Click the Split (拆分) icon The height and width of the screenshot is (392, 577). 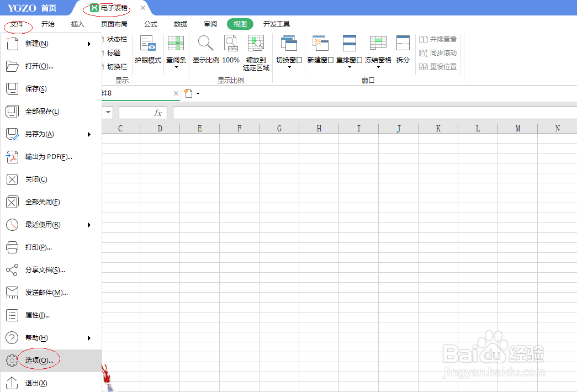coord(403,50)
